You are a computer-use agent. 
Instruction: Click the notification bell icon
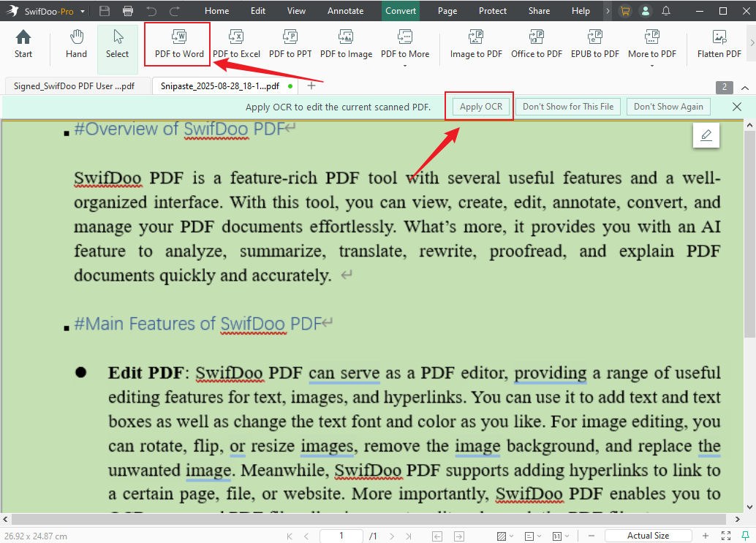pyautogui.click(x=665, y=11)
